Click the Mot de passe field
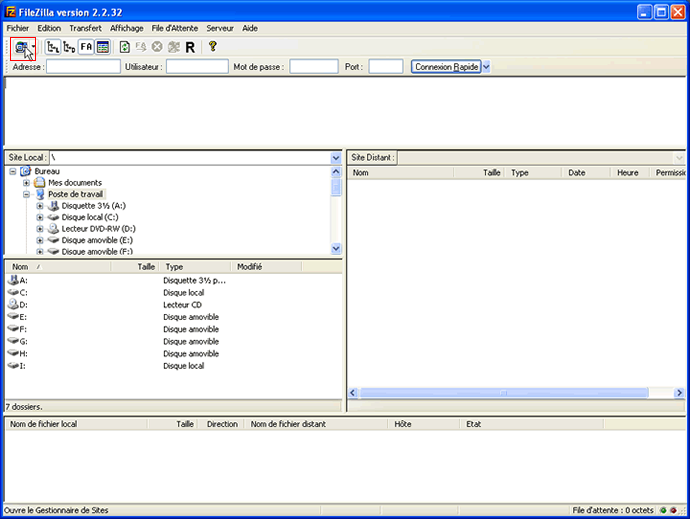The width and height of the screenshot is (690, 519). (x=314, y=66)
